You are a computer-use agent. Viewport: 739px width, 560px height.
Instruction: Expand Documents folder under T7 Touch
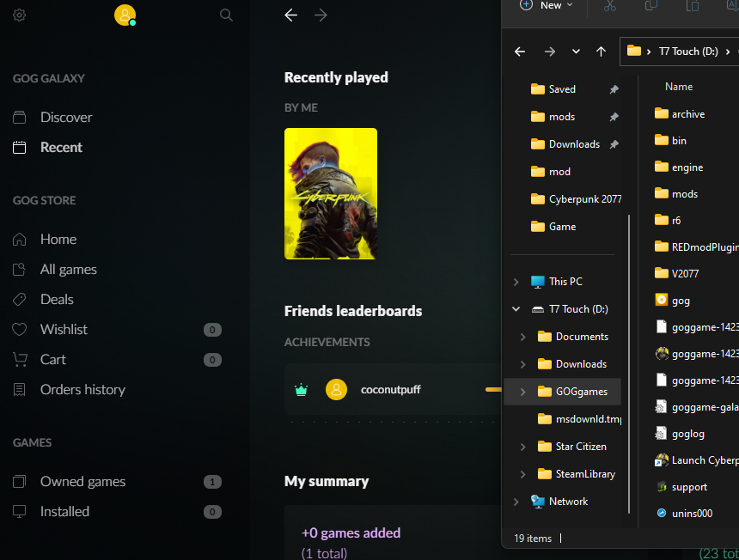point(522,337)
